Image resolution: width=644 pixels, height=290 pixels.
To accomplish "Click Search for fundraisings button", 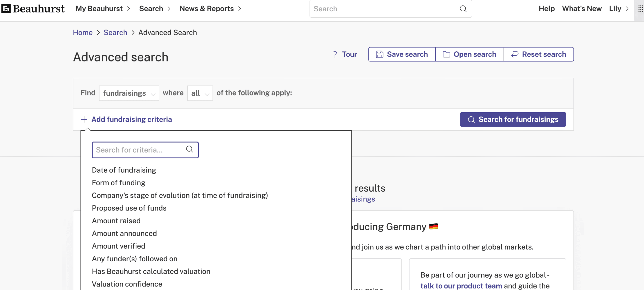I will tap(513, 119).
